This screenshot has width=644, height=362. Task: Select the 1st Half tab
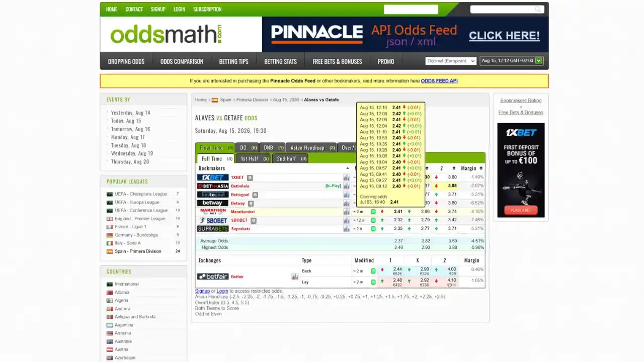coord(254,159)
